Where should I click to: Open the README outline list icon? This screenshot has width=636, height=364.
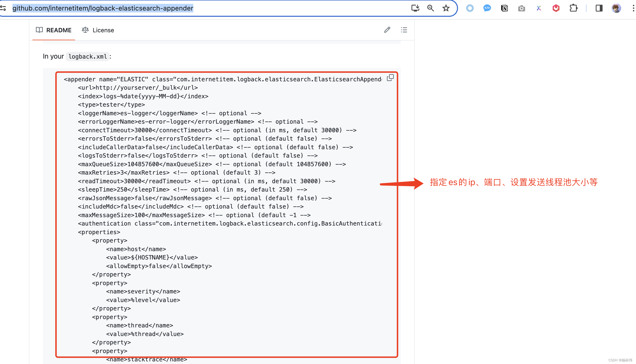coord(404,30)
